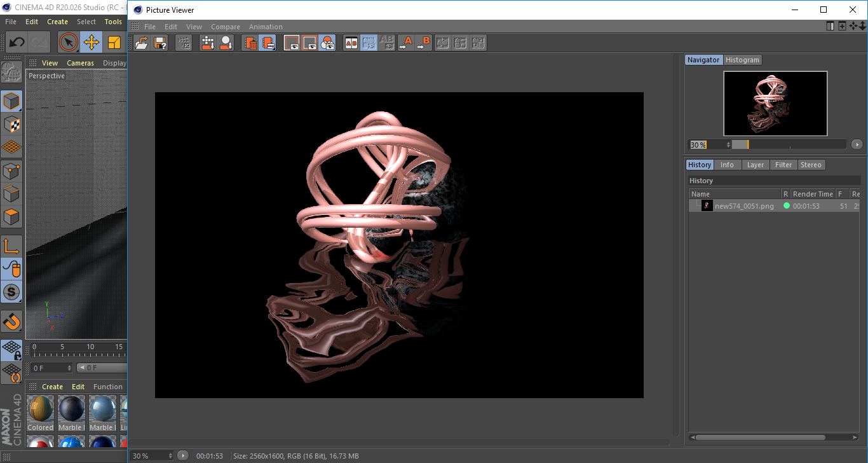Click the Make Editable globe icon
Screen dimensions: 868x463
click(x=11, y=73)
